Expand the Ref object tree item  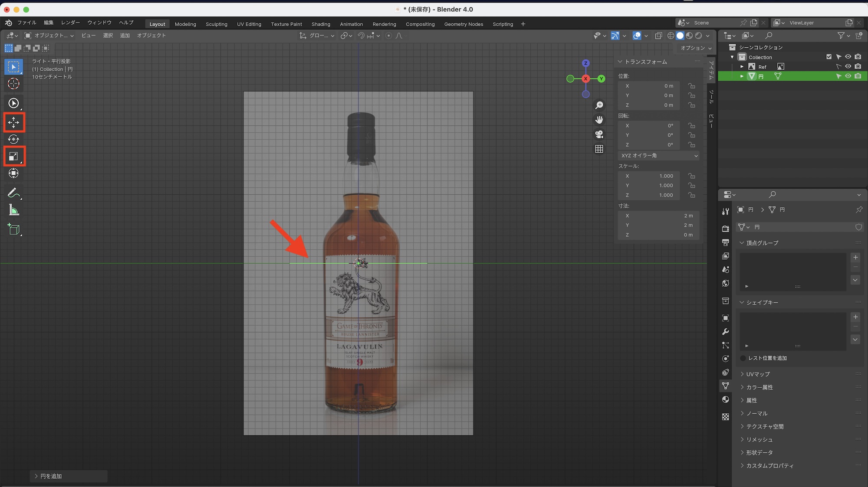pos(742,66)
